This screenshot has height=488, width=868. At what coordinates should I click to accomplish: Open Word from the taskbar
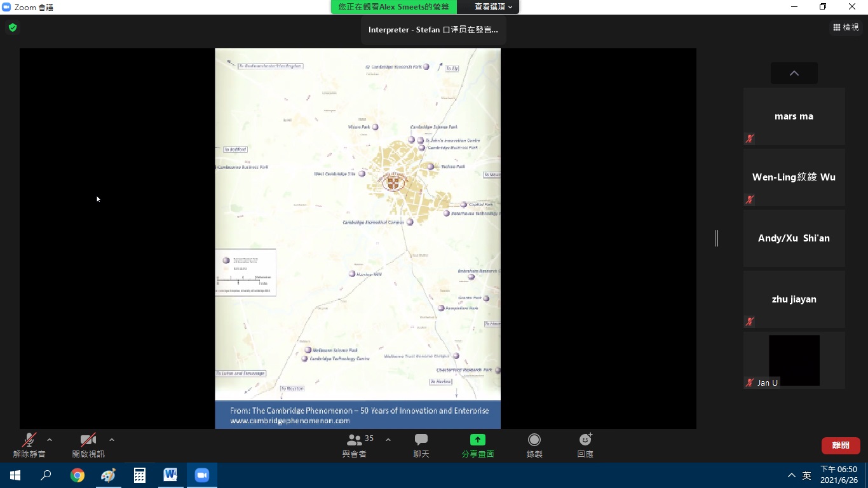(x=170, y=475)
